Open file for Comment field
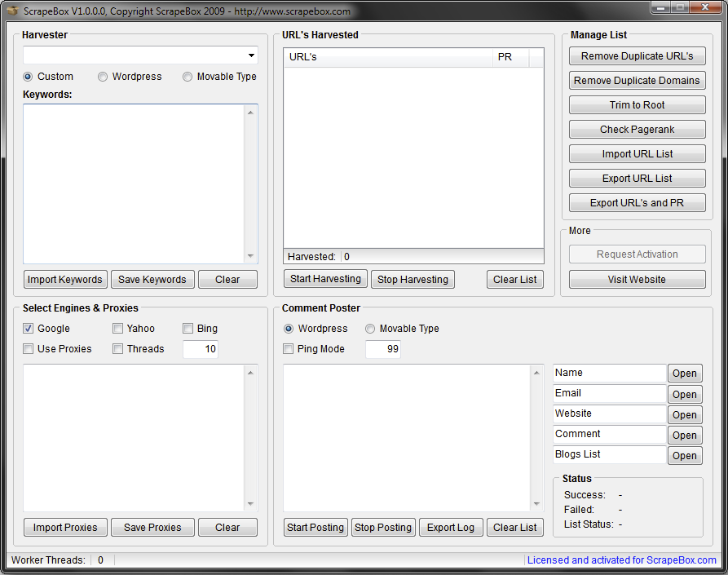Viewport: 728px width, 575px height. point(685,436)
